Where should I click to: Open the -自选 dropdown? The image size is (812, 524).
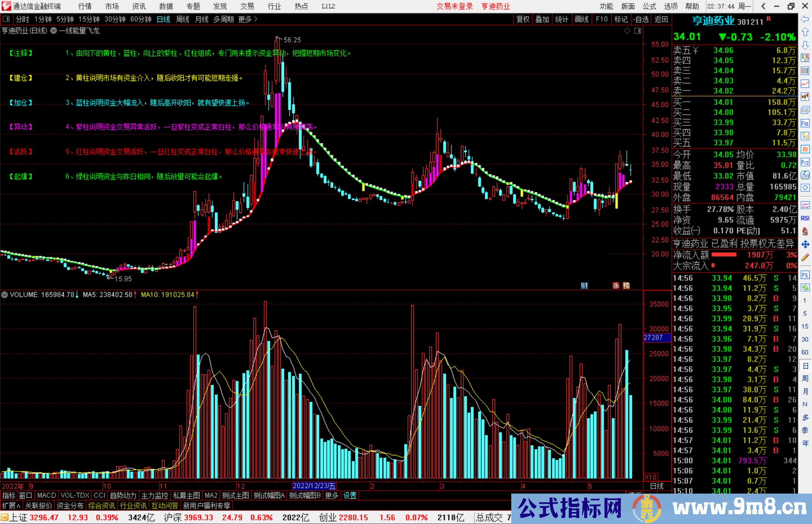(x=641, y=19)
